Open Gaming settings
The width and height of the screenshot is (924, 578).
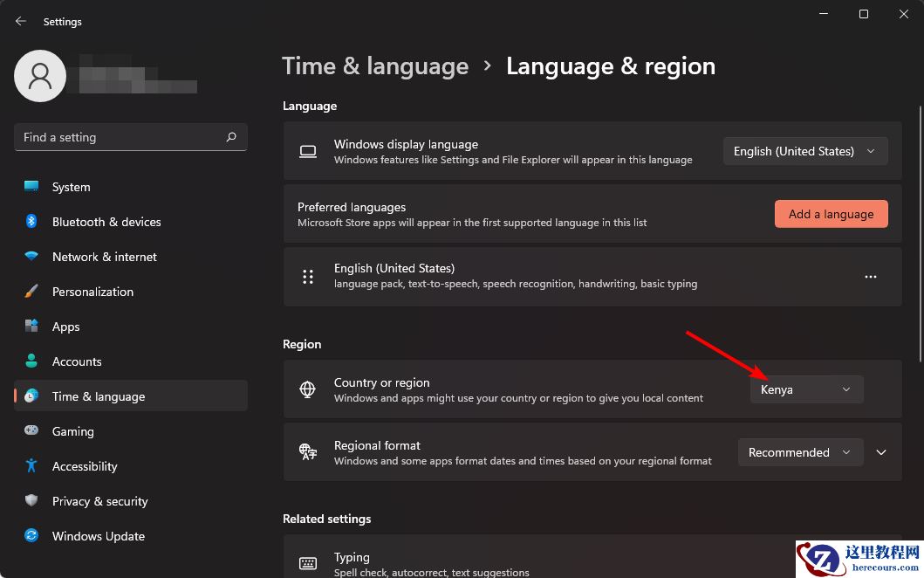point(72,431)
